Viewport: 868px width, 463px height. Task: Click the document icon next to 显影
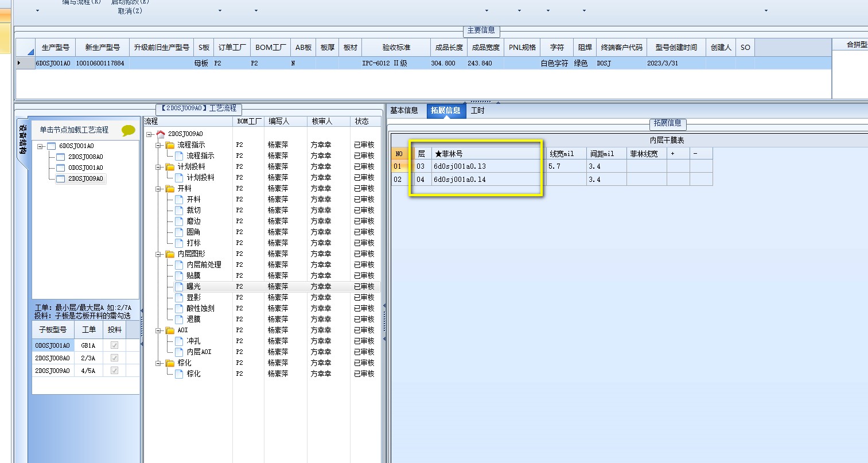click(179, 297)
